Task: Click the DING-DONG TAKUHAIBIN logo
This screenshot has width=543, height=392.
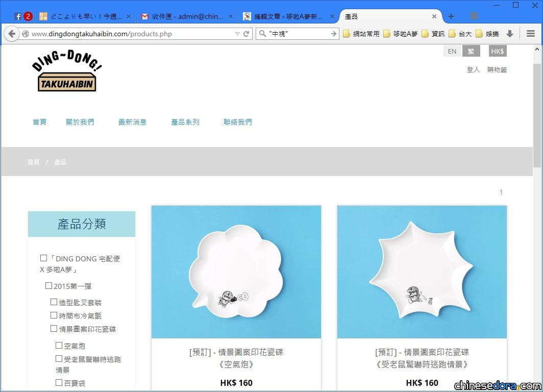Action: (x=66, y=70)
